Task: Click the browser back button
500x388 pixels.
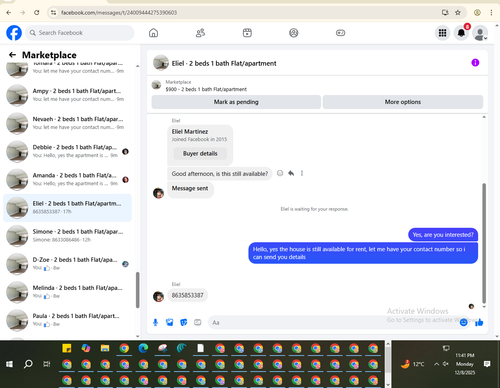Action: [x=9, y=13]
